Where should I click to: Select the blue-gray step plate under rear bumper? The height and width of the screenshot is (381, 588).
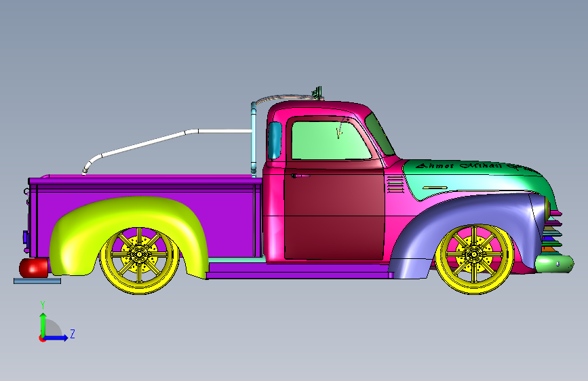pyautogui.click(x=37, y=281)
